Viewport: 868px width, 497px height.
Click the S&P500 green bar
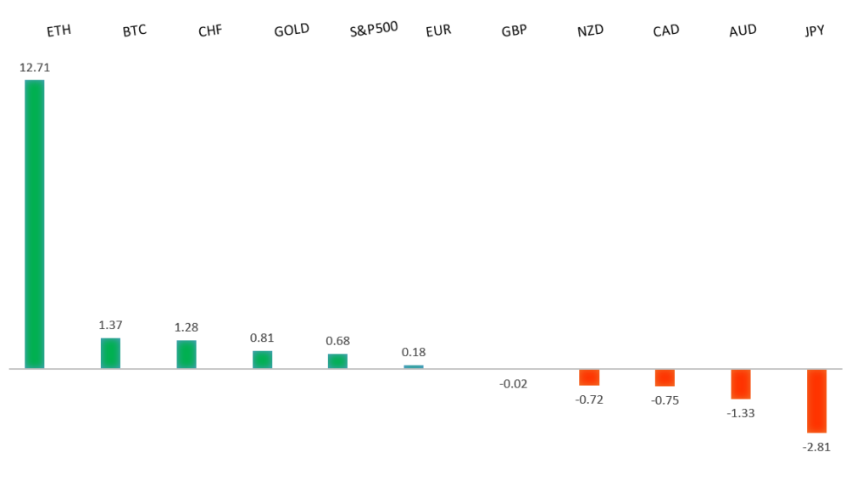tap(337, 360)
